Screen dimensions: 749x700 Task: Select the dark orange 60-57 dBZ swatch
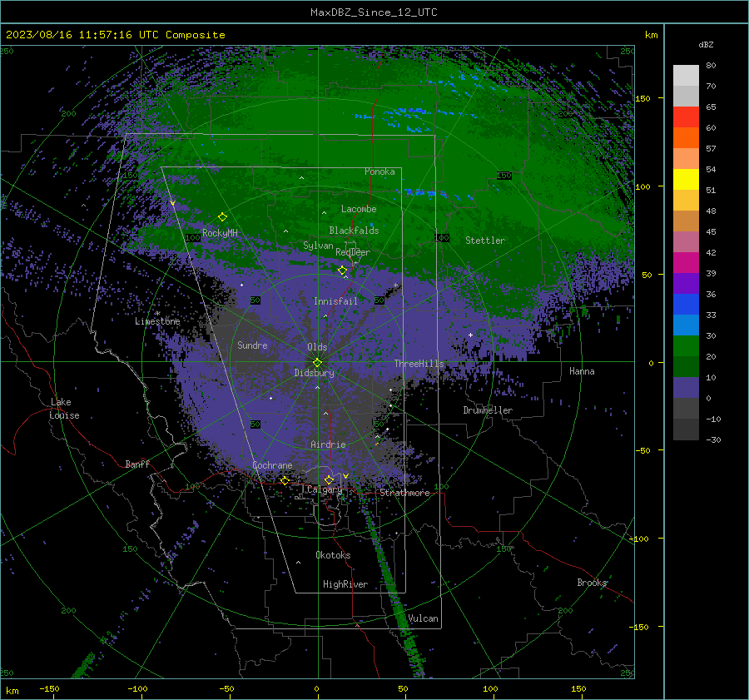[686, 138]
